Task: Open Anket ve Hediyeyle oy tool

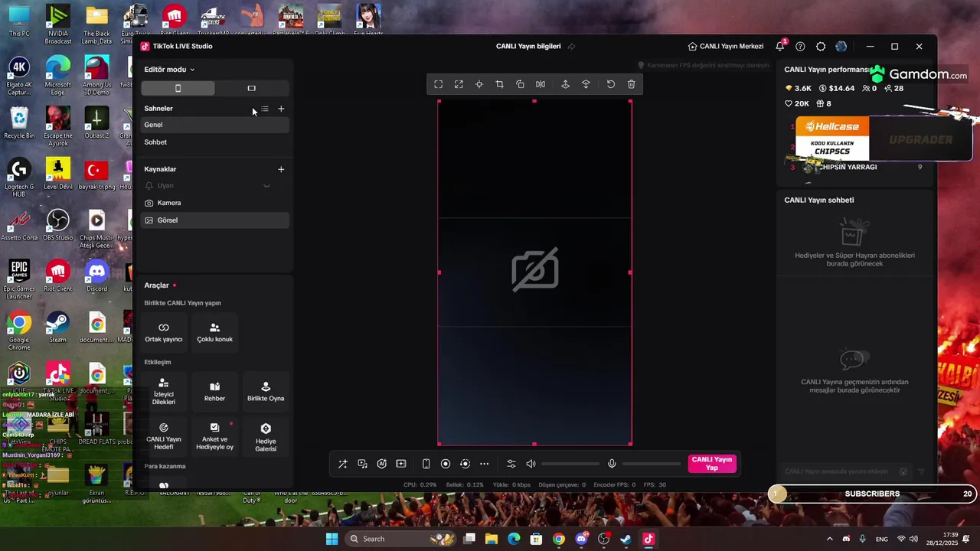Action: tap(214, 436)
